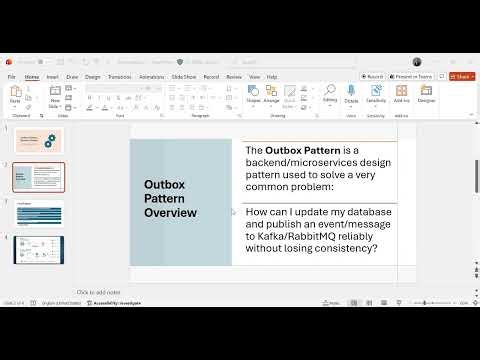Click the slide Layout icon
480x360 pixels.
69,88
